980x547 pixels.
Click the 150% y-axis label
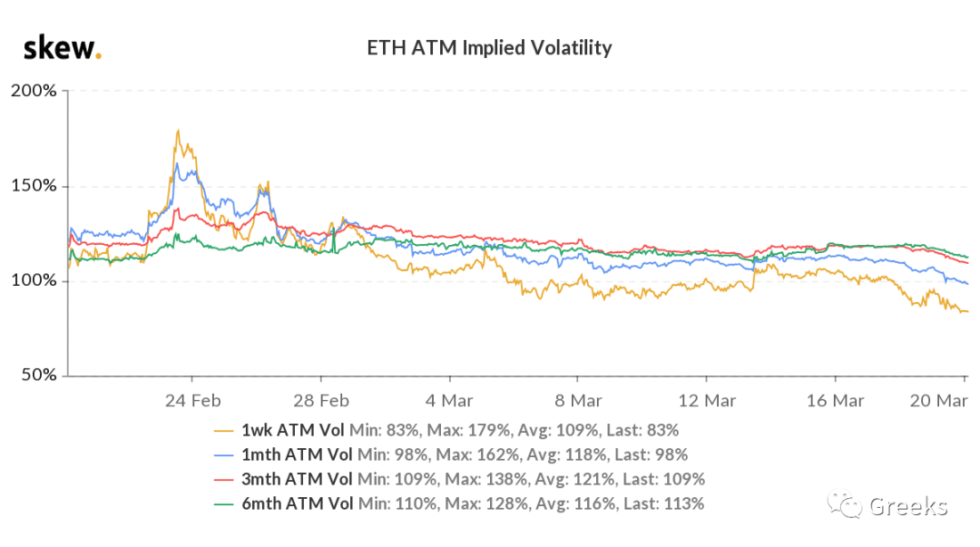pos(34,186)
